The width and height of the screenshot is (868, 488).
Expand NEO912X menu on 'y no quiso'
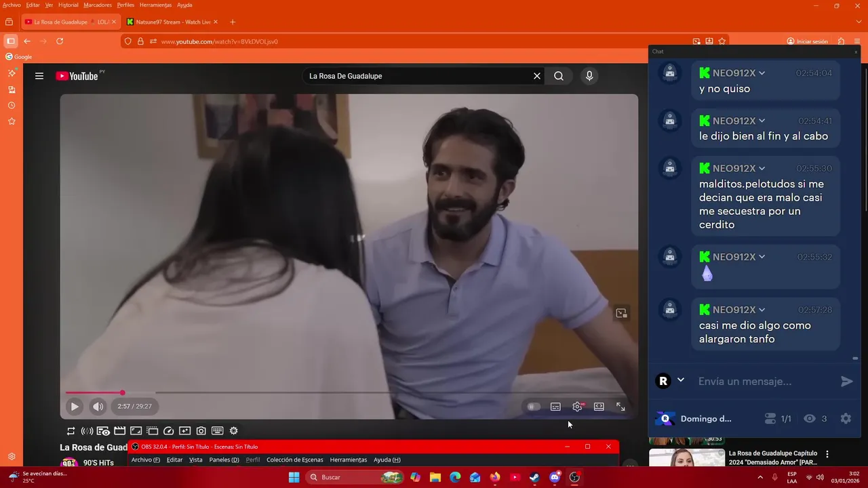point(762,73)
